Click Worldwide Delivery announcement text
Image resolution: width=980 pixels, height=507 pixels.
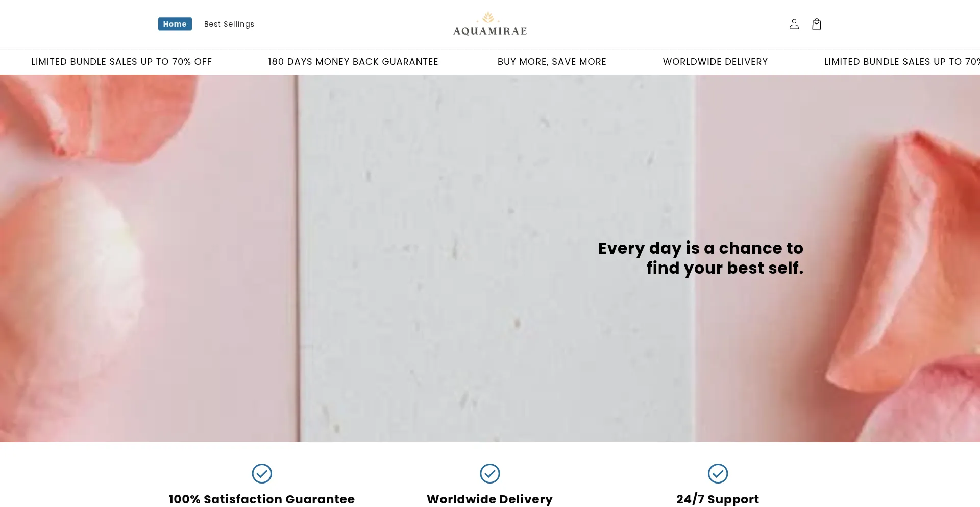715,62
